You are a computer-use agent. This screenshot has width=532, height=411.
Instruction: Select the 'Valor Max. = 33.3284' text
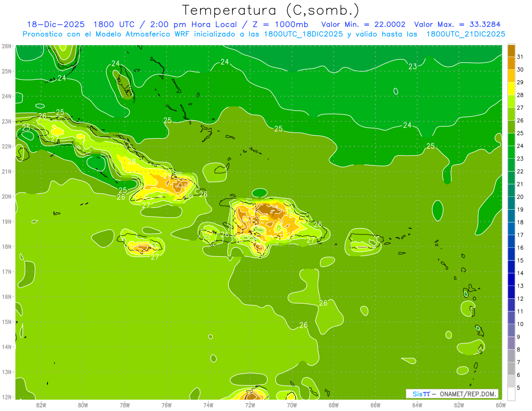[x=457, y=24]
